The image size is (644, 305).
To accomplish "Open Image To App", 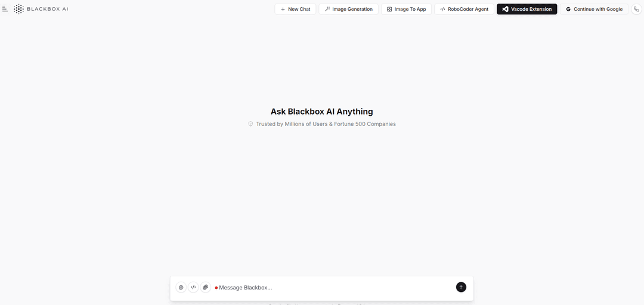I will 406,9.
